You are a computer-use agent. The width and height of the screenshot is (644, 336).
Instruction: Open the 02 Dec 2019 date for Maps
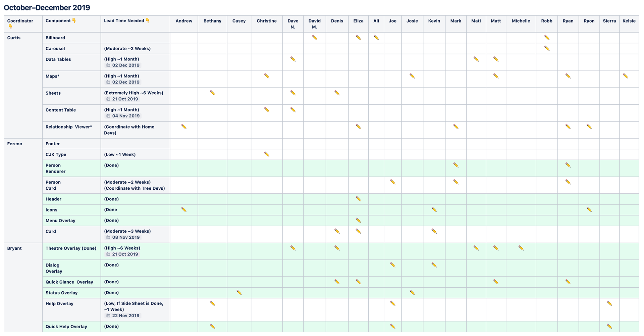pyautogui.click(x=123, y=82)
